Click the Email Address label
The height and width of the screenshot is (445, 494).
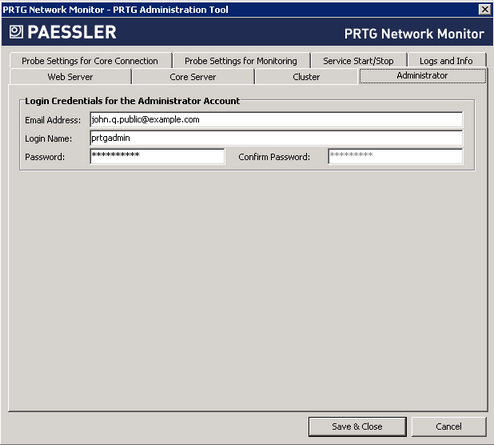pos(53,120)
